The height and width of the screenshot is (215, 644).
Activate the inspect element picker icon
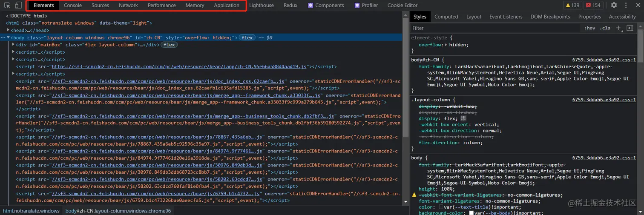click(x=7, y=5)
